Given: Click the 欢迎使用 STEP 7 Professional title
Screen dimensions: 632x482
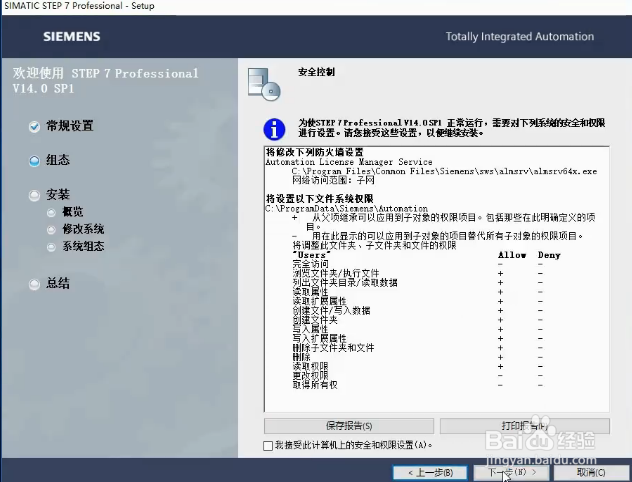Looking at the screenshot, I should pos(106,81).
